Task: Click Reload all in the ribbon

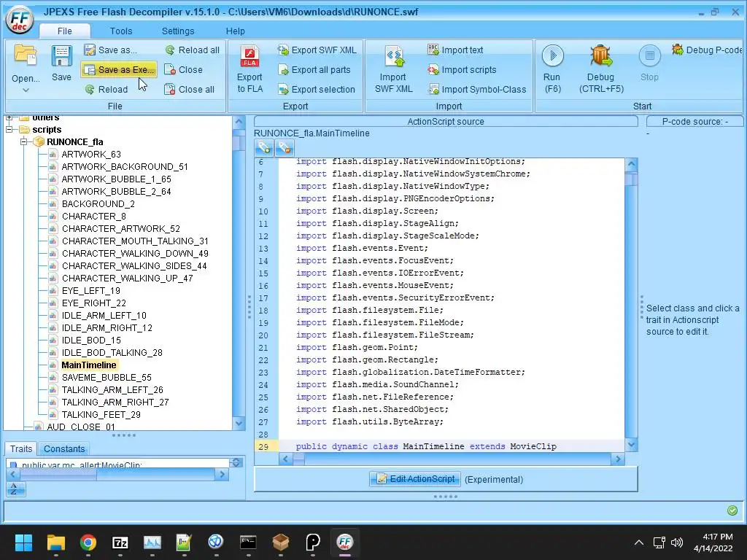Action: (193, 50)
